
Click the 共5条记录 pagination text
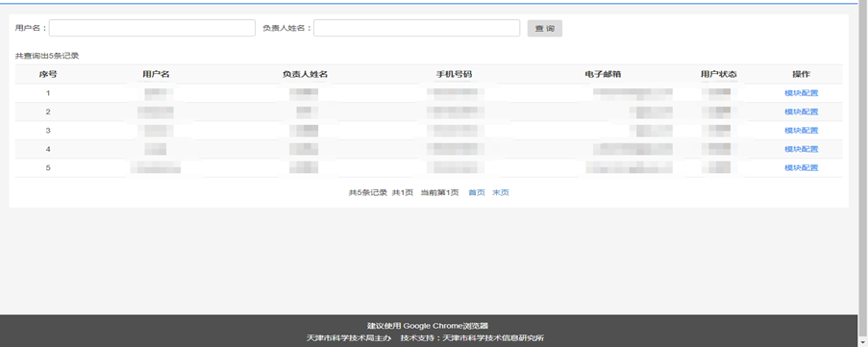[367, 192]
